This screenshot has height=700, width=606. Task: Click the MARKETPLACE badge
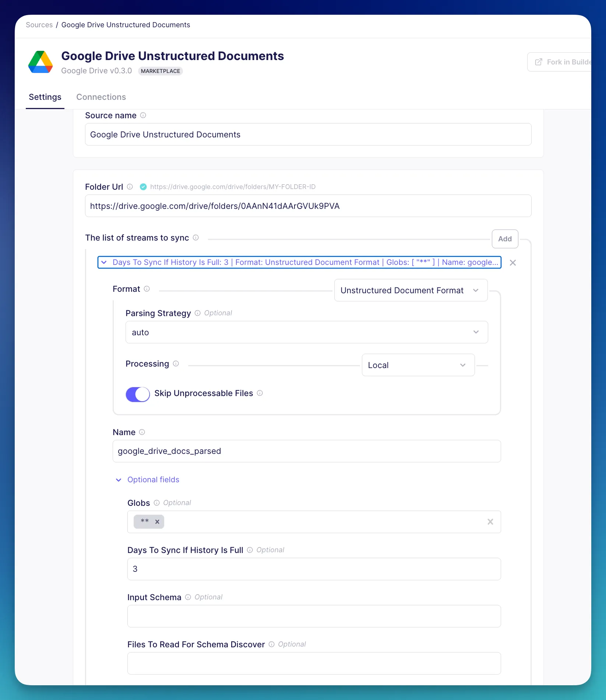[161, 71]
